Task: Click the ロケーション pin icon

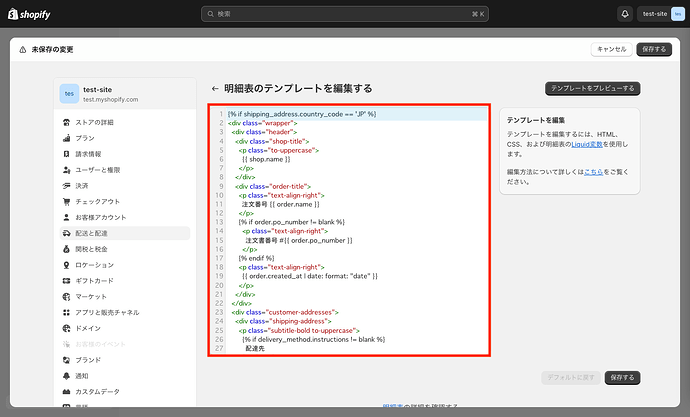Action: click(66, 265)
